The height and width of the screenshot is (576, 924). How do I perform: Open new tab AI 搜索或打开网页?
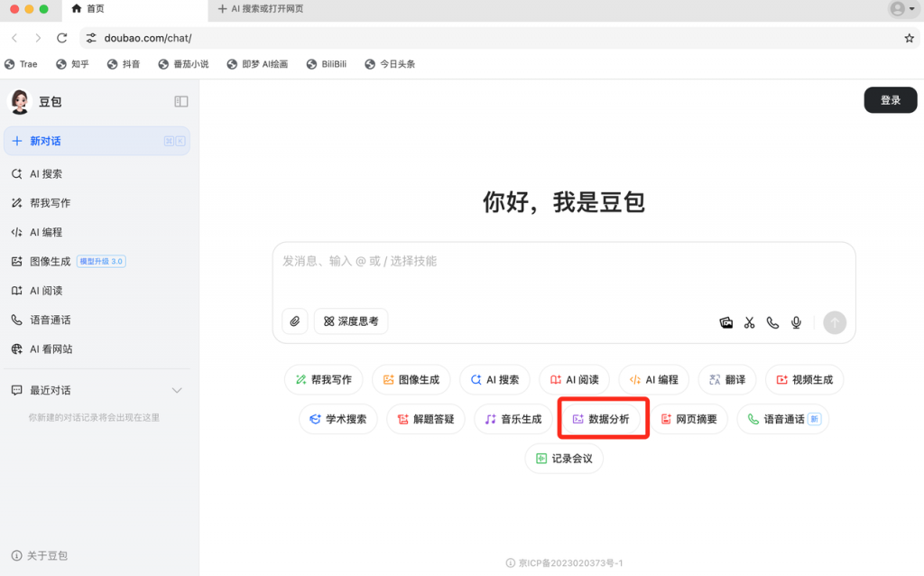click(x=261, y=9)
